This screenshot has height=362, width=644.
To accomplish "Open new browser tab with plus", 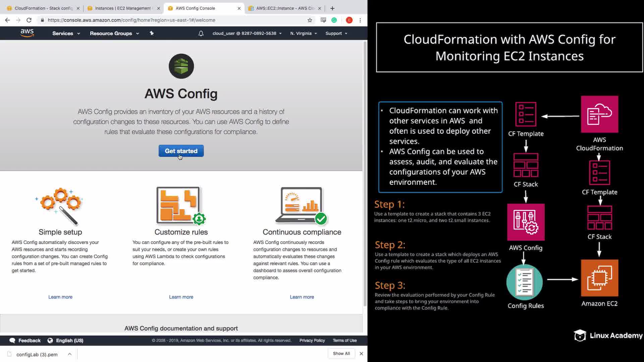I will pos(332,8).
